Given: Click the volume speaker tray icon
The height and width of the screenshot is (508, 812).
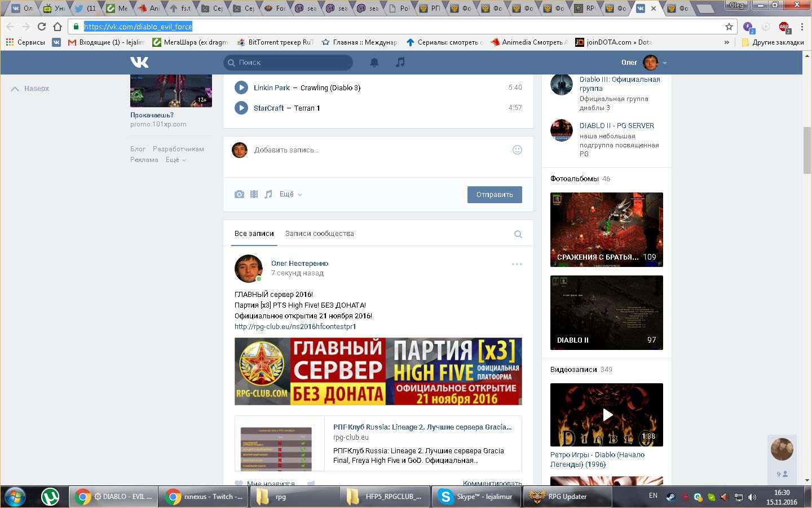Looking at the screenshot, I should [x=752, y=497].
